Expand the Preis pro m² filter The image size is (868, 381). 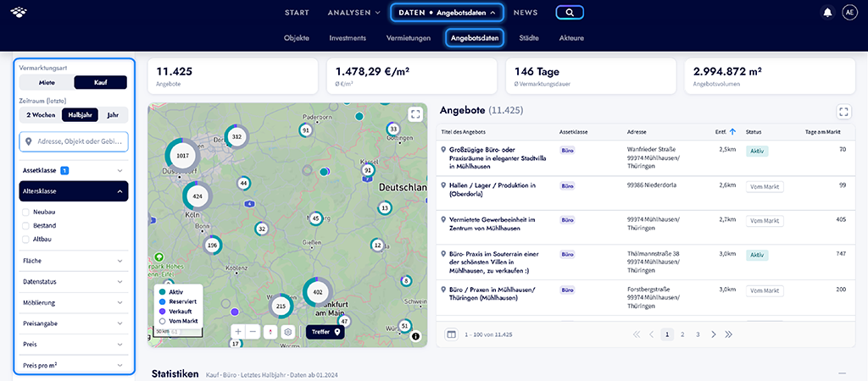click(x=74, y=365)
